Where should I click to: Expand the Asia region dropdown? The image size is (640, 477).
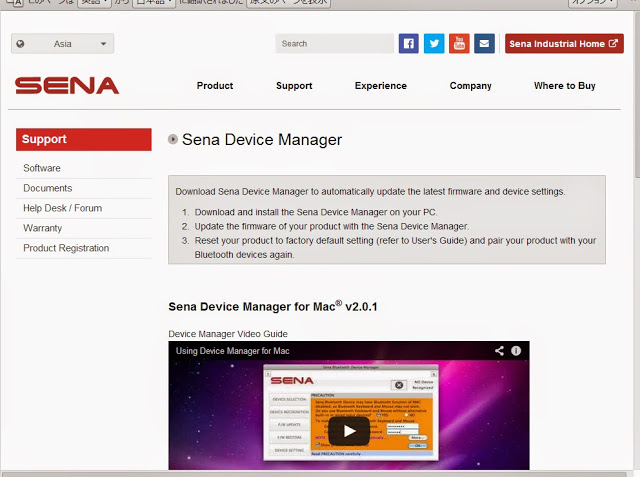pyautogui.click(x=63, y=44)
